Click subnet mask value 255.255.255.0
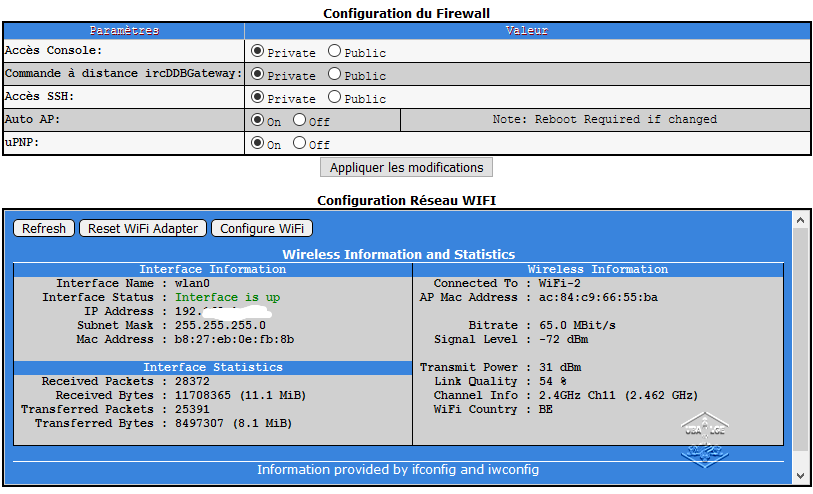 [220, 326]
